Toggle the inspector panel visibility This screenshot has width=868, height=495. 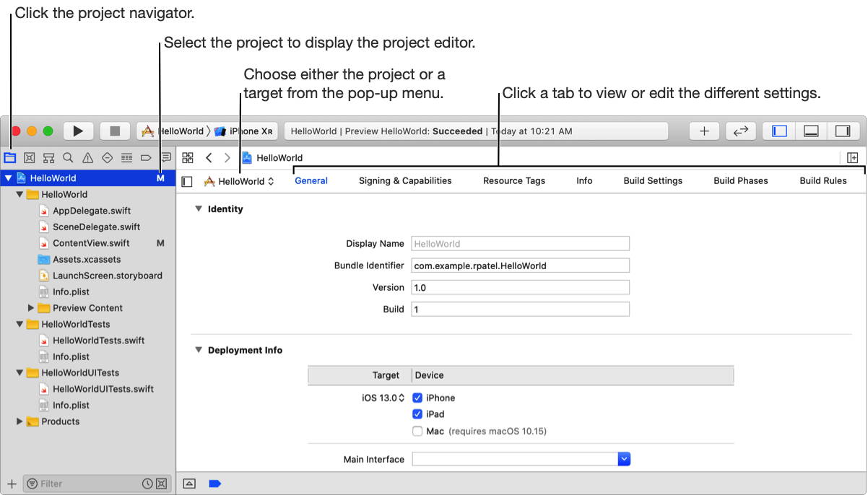843,131
